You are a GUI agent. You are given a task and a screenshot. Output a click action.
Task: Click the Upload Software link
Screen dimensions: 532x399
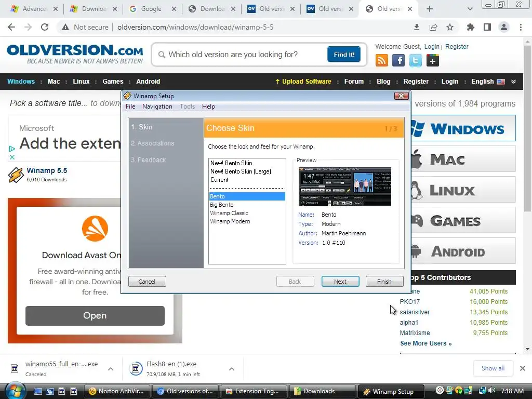(x=303, y=82)
